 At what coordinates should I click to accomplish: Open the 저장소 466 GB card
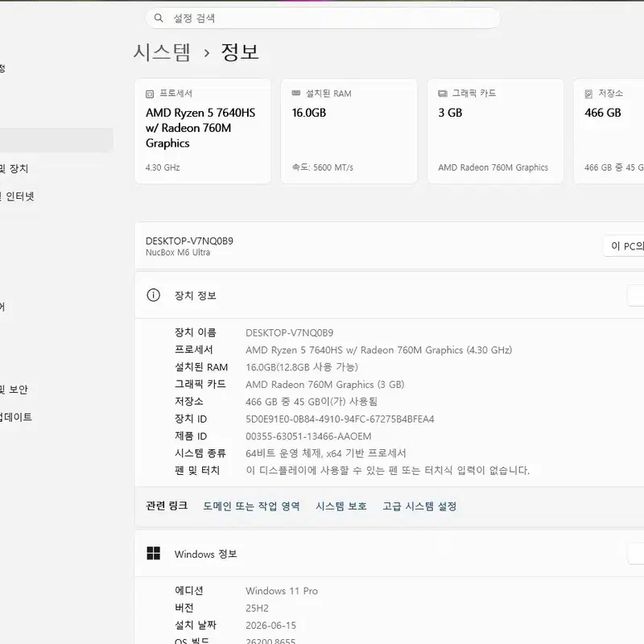(x=609, y=131)
